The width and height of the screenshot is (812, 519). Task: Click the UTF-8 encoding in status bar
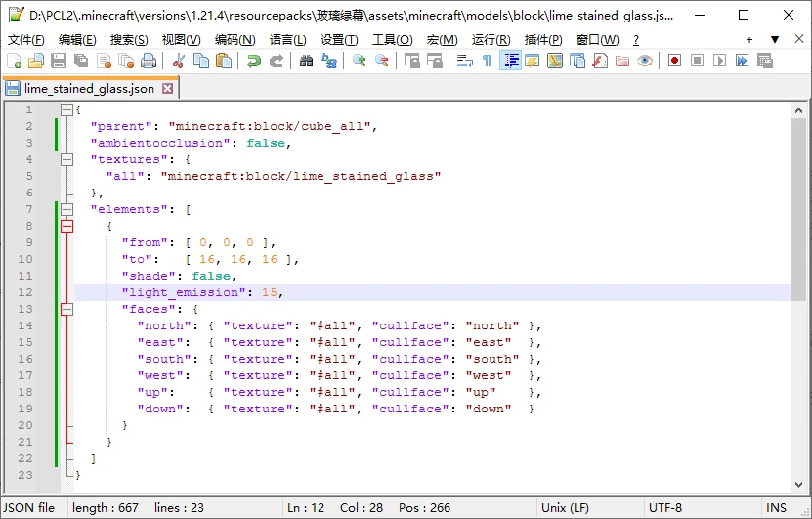point(664,508)
